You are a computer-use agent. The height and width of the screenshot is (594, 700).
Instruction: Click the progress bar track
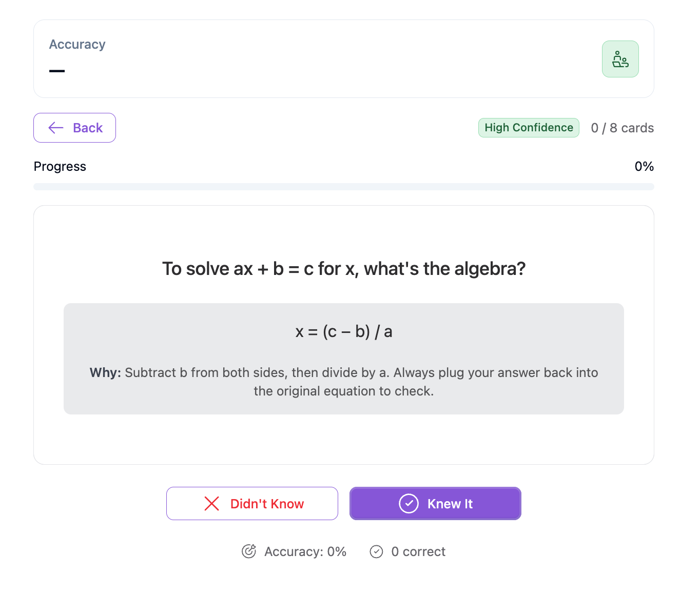344,187
